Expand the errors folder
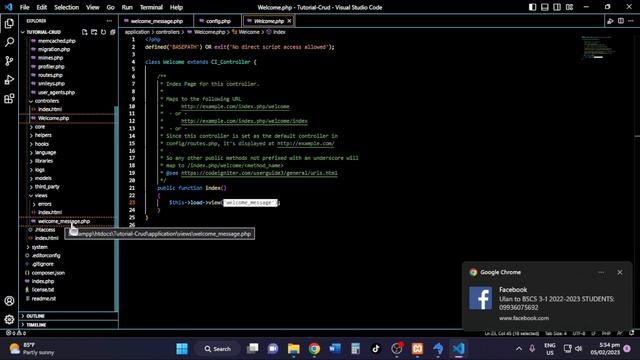The height and width of the screenshot is (360, 640). click(x=44, y=204)
